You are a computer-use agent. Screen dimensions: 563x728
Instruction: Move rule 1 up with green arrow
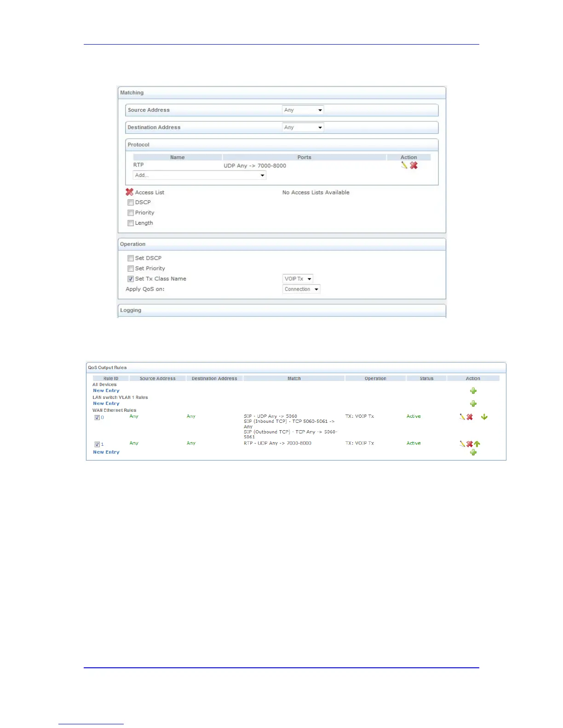pos(477,444)
